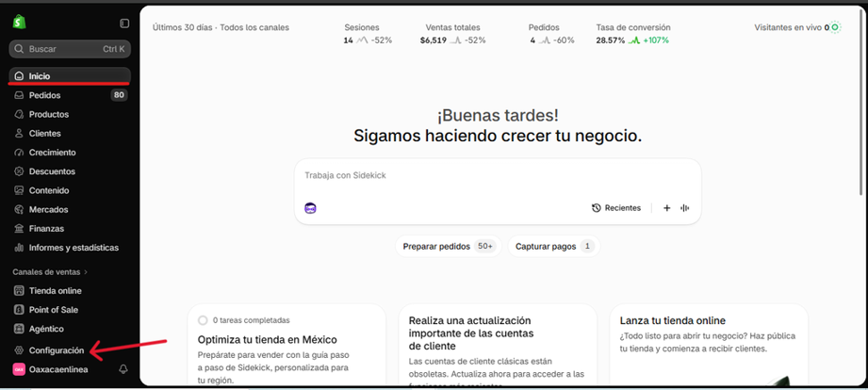Click the Recientes history clock icon
868x390 pixels.
point(597,208)
